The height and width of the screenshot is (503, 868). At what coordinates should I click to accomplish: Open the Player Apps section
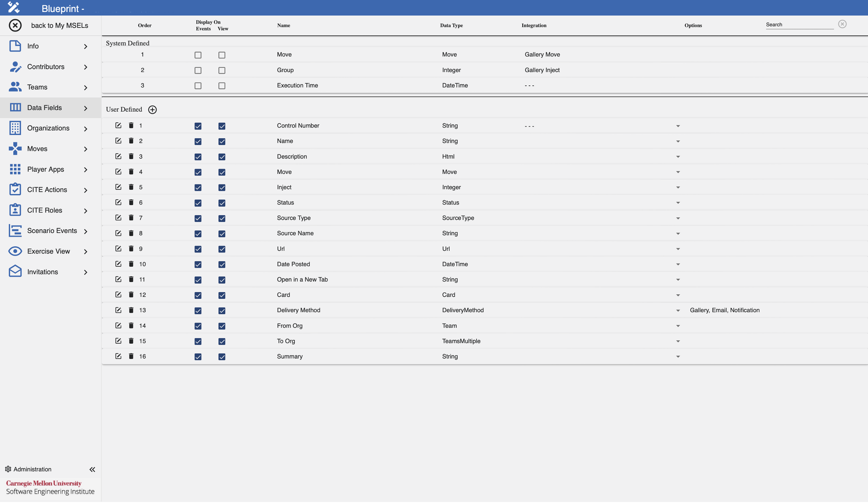46,169
